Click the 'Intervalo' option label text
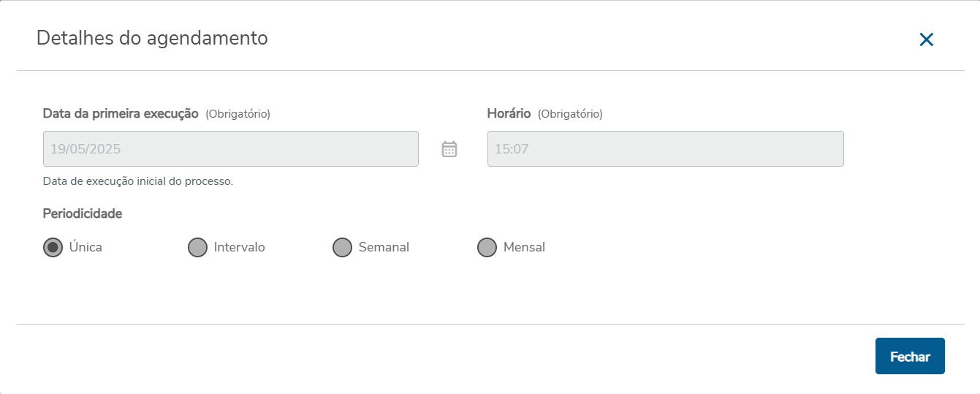 239,247
